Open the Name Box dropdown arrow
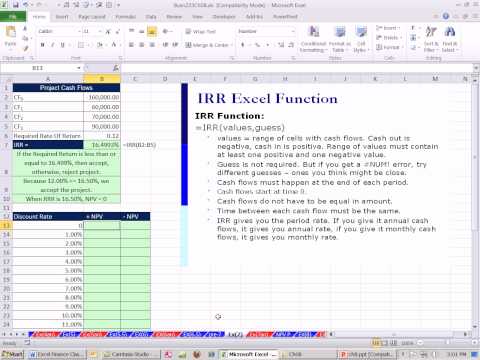Image resolution: width=480 pixels, height=360 pixels. [x=79, y=68]
